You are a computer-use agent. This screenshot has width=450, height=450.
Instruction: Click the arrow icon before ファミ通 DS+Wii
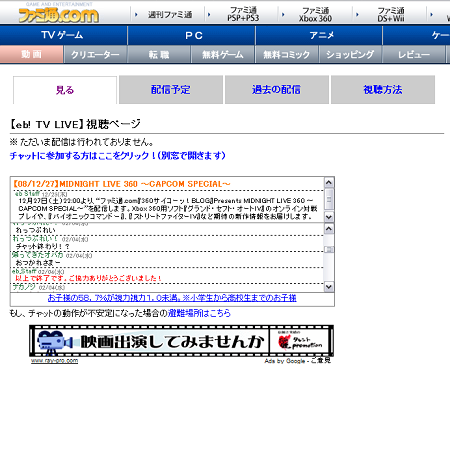[357, 15]
